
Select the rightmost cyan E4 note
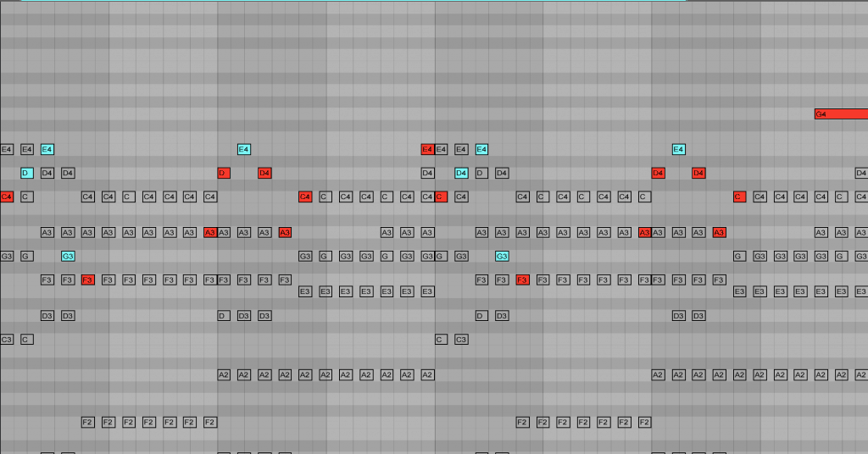click(x=679, y=149)
